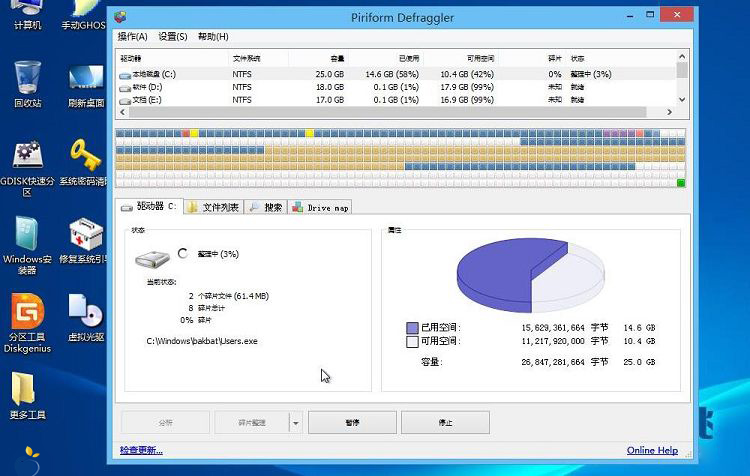Viewport: 750px width, 476px height.
Task: Expand the defrag button dropdown arrow
Action: coord(296,423)
